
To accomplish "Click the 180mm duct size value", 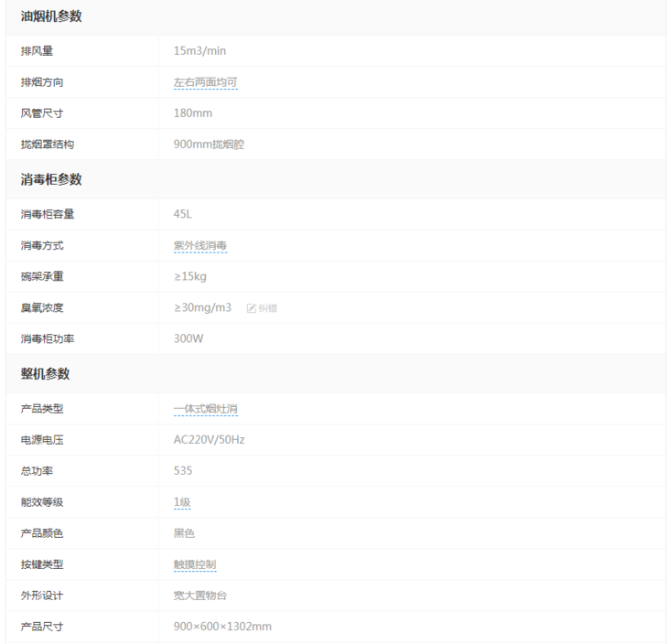I will tap(192, 113).
